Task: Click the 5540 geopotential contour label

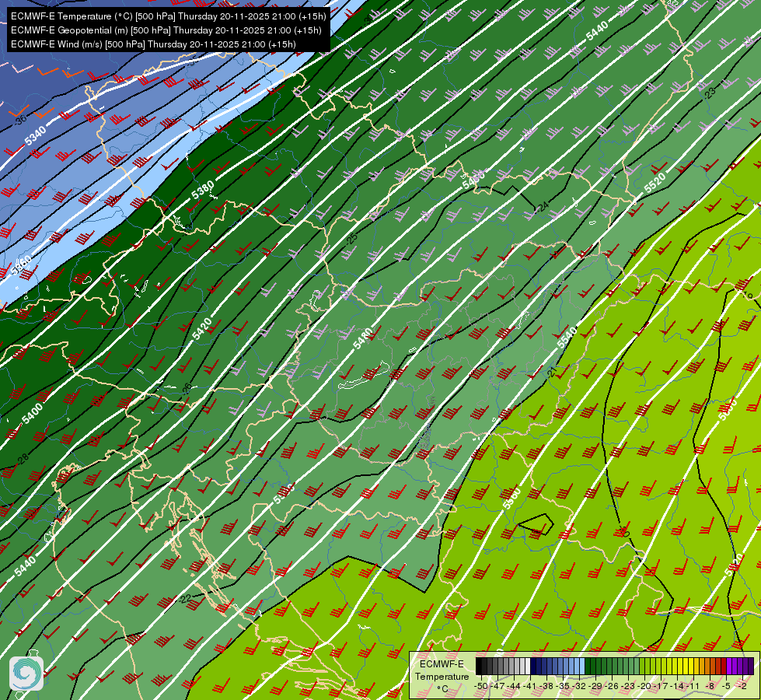Action: [x=567, y=338]
